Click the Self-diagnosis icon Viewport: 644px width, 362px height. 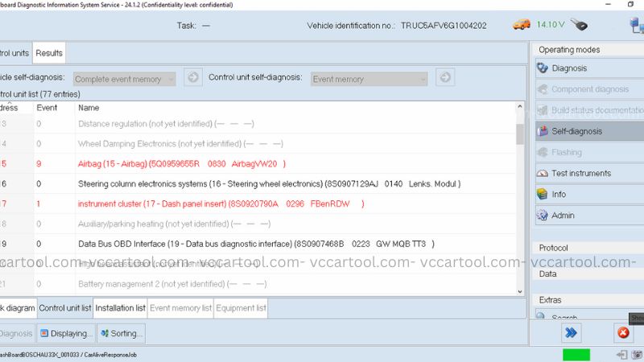pyautogui.click(x=543, y=131)
